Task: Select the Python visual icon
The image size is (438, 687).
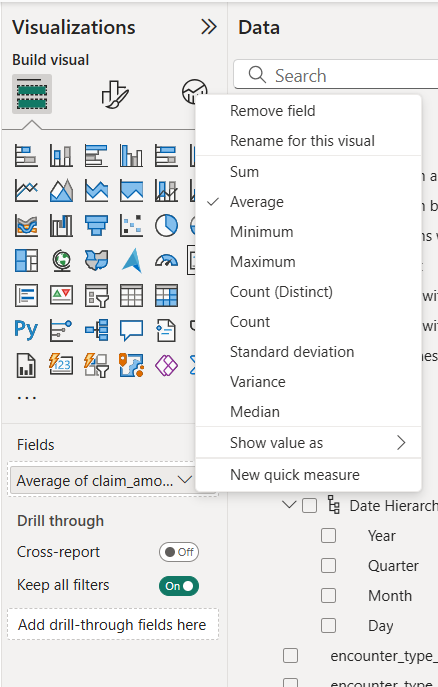Action: click(x=26, y=330)
